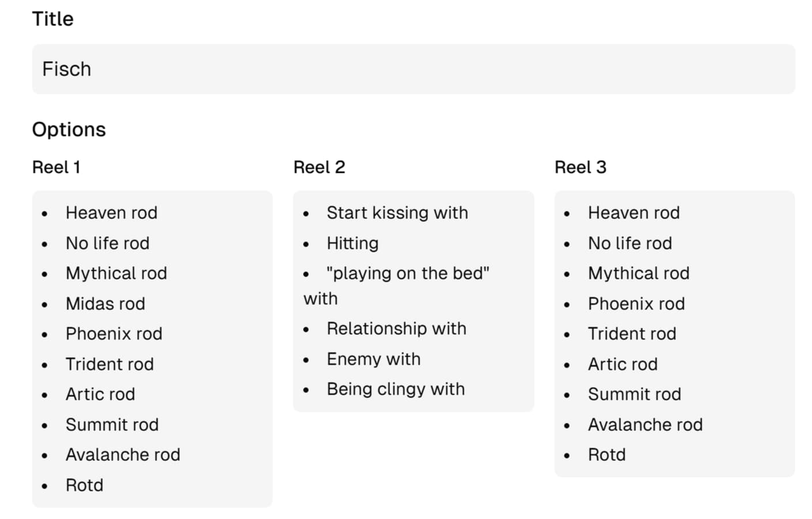Click 'Relationship with' in Reel 2
The height and width of the screenshot is (519, 812).
click(396, 328)
